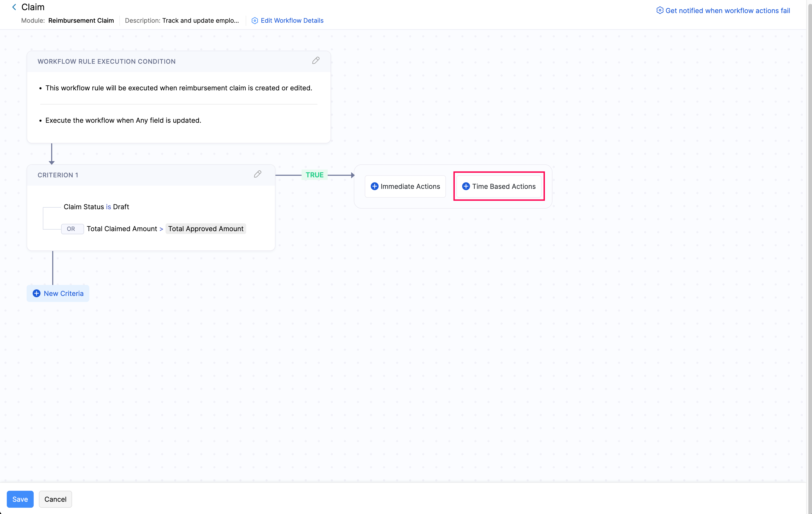The width and height of the screenshot is (812, 514).
Task: Edit Criterion 1 using its pencil icon
Action: tap(258, 174)
